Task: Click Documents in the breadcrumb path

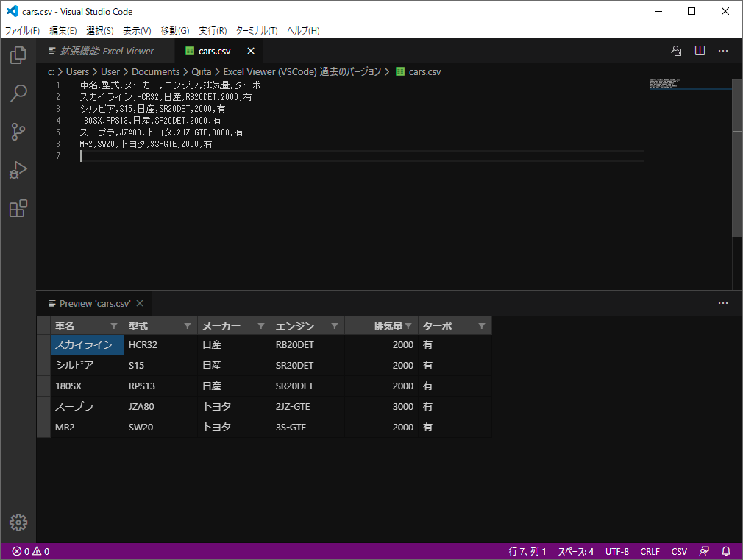Action: pyautogui.click(x=155, y=71)
